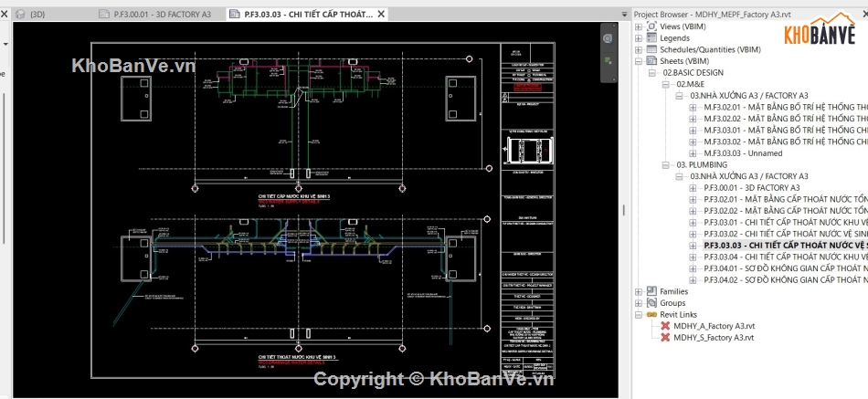
Task: Select sheet P.F3.03.04 in Project Browser
Action: [x=785, y=257]
